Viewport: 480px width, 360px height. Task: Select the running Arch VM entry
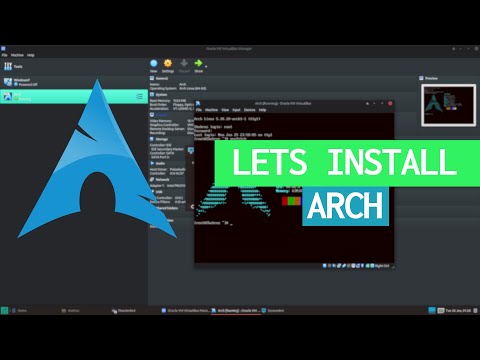pyautogui.click(x=74, y=97)
